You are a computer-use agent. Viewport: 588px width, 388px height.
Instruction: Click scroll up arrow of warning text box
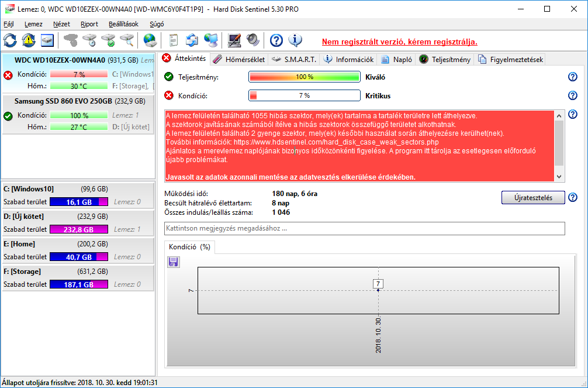click(x=559, y=116)
